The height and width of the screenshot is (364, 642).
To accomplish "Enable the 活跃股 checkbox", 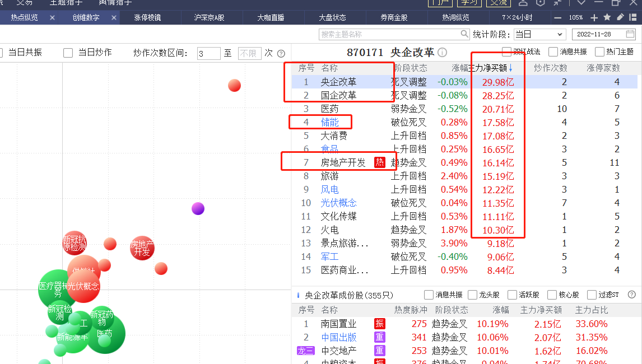I will click(512, 295).
